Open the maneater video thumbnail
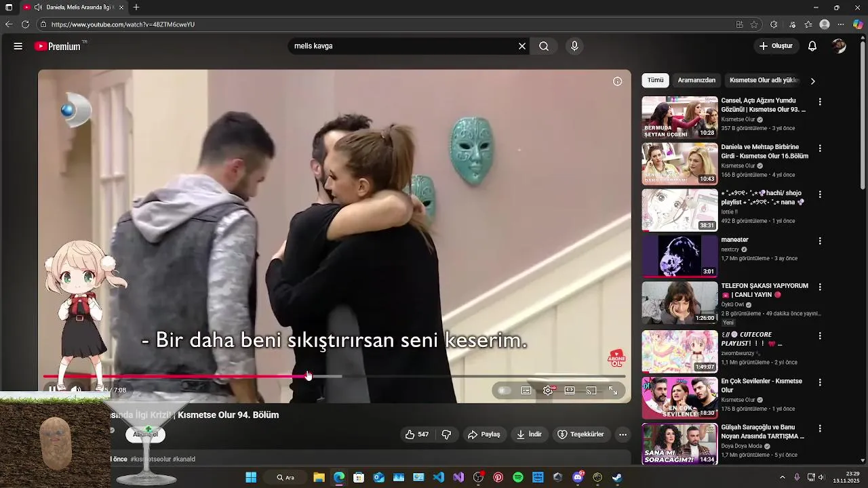The width and height of the screenshot is (868, 488). pos(679,256)
